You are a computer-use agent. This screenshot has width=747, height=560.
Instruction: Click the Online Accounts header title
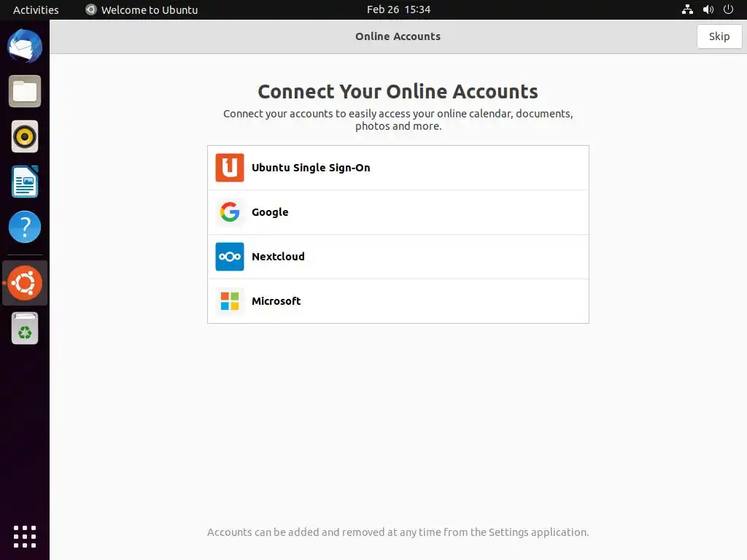coord(398,36)
